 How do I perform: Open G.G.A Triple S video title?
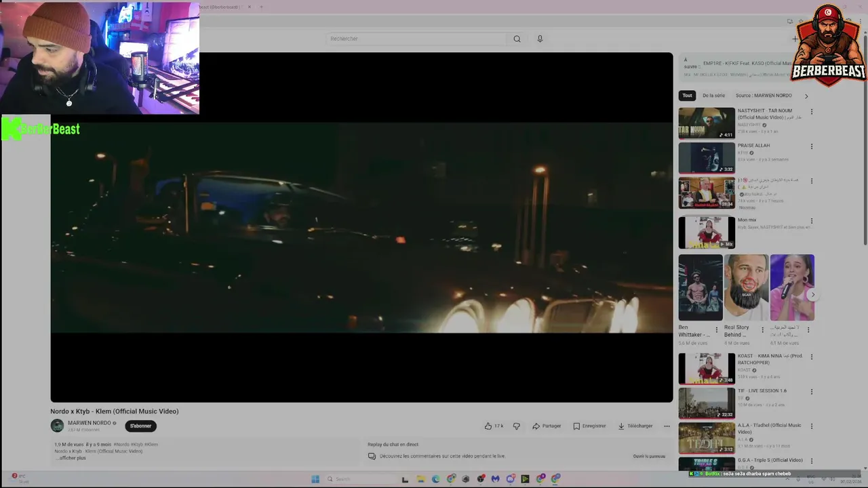(x=770, y=460)
